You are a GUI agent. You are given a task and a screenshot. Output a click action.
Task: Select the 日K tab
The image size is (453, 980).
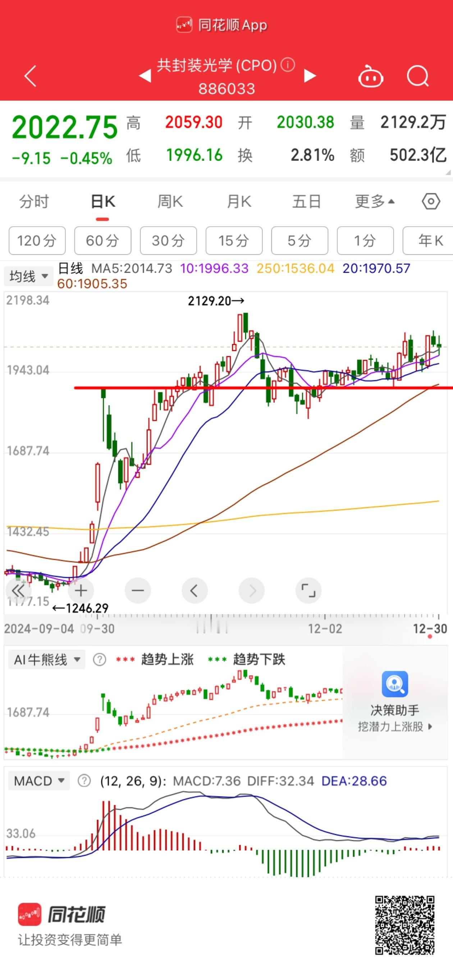coord(103,201)
